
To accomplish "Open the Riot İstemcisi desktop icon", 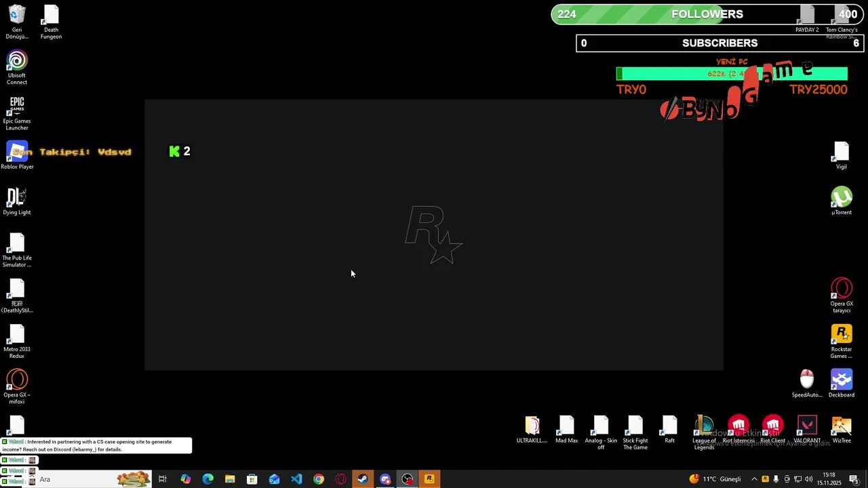I will pyautogui.click(x=738, y=430).
